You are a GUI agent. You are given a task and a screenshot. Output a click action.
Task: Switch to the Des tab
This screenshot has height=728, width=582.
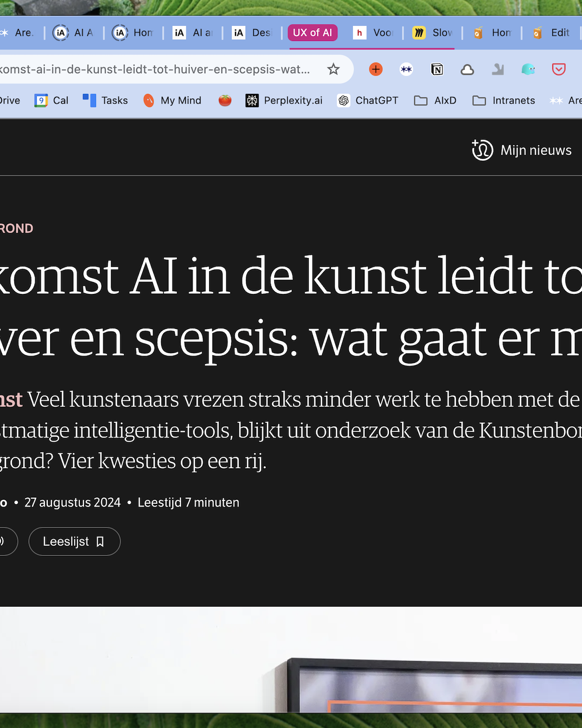tap(252, 33)
